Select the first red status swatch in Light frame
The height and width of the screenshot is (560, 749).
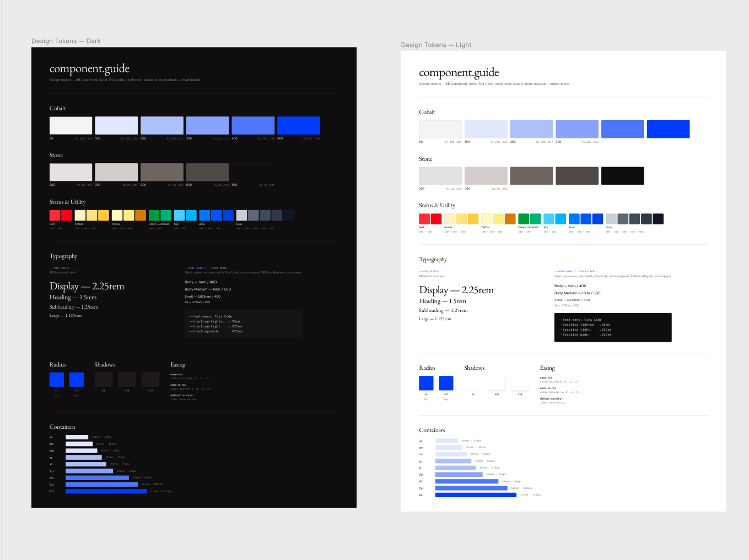pos(424,219)
